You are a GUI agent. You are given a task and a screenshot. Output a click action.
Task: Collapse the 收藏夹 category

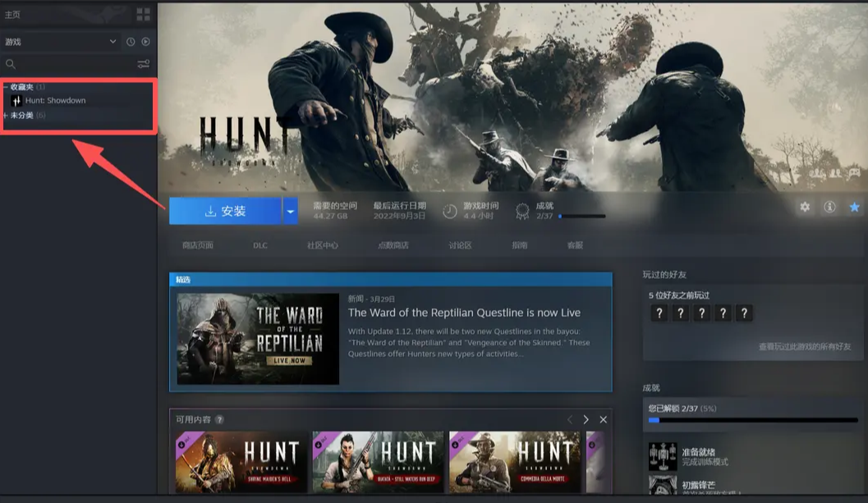[6, 87]
